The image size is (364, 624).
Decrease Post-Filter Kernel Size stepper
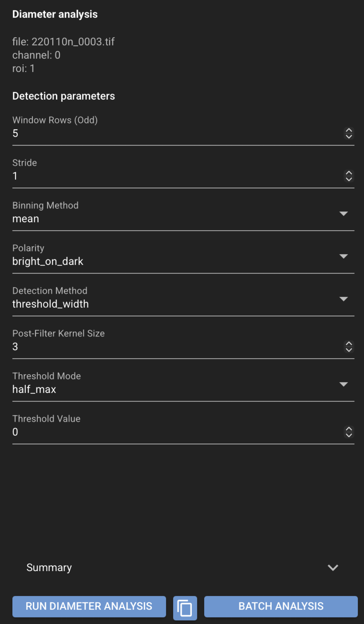coord(349,350)
